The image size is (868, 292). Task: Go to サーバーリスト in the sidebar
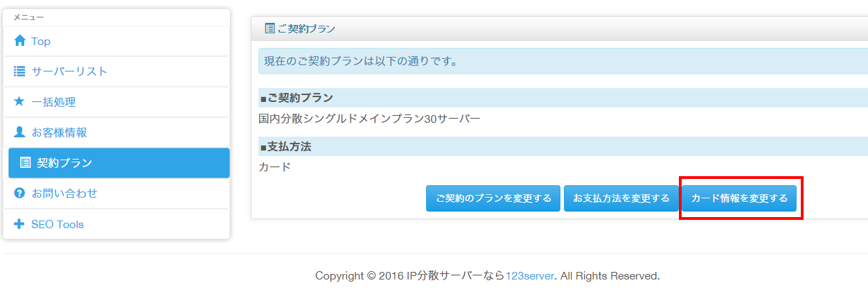[x=69, y=71]
